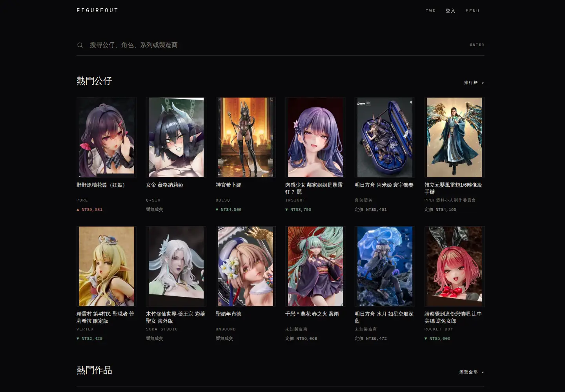The height and width of the screenshot is (392, 565).
Task: Open the 聖娼年貞德 figure thumbnail
Action: click(x=246, y=266)
